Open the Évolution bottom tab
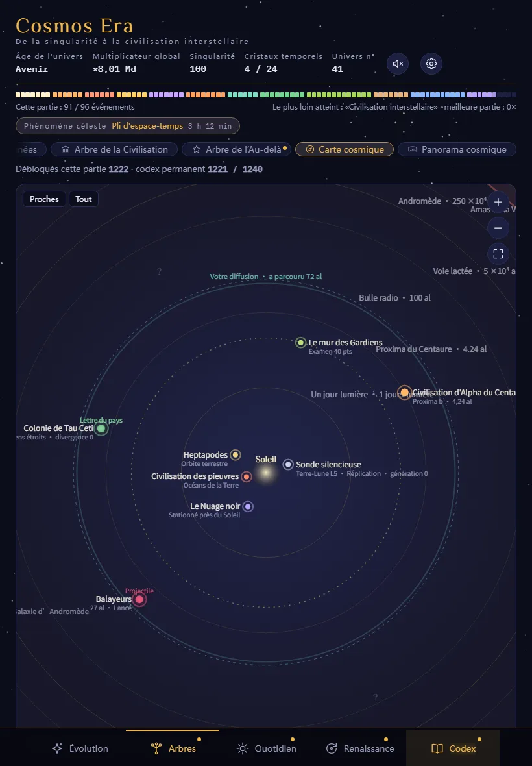 (80, 748)
